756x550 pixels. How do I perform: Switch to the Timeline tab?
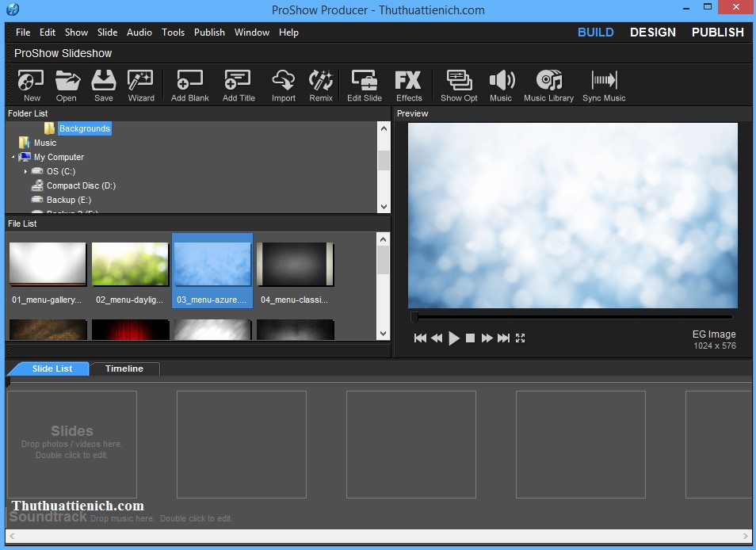[124, 369]
